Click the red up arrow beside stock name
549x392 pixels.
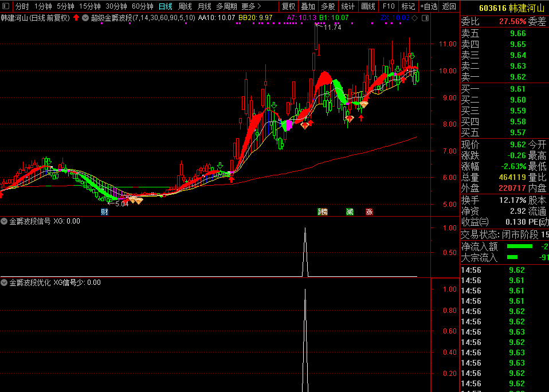(76, 18)
